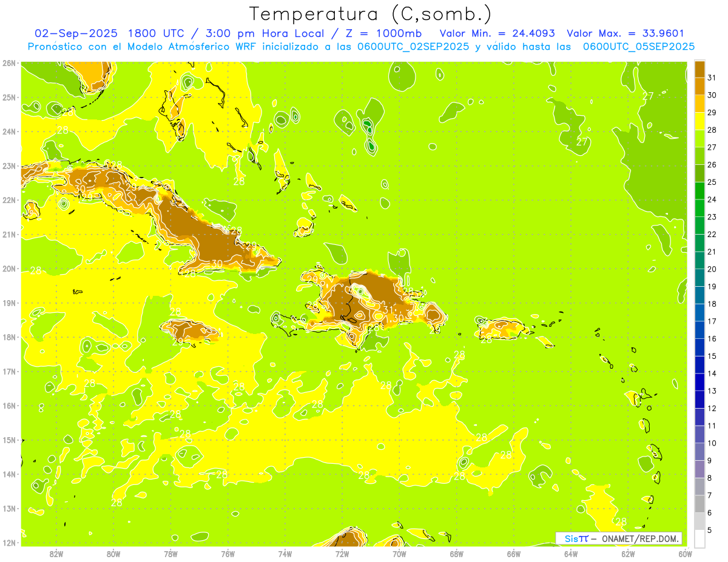Click the title 'Temperatura (C,somb.)'

click(370, 14)
